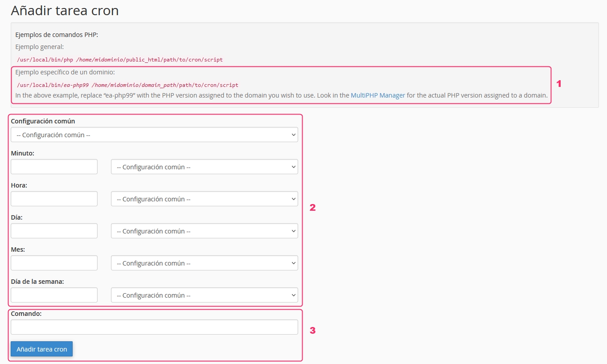Click the Ejemplo específico de un dominio text
The width and height of the screenshot is (607, 364).
pos(65,72)
